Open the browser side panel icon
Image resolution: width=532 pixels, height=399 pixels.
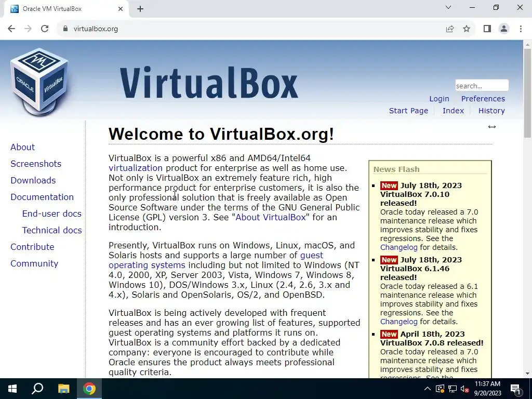[x=487, y=29]
